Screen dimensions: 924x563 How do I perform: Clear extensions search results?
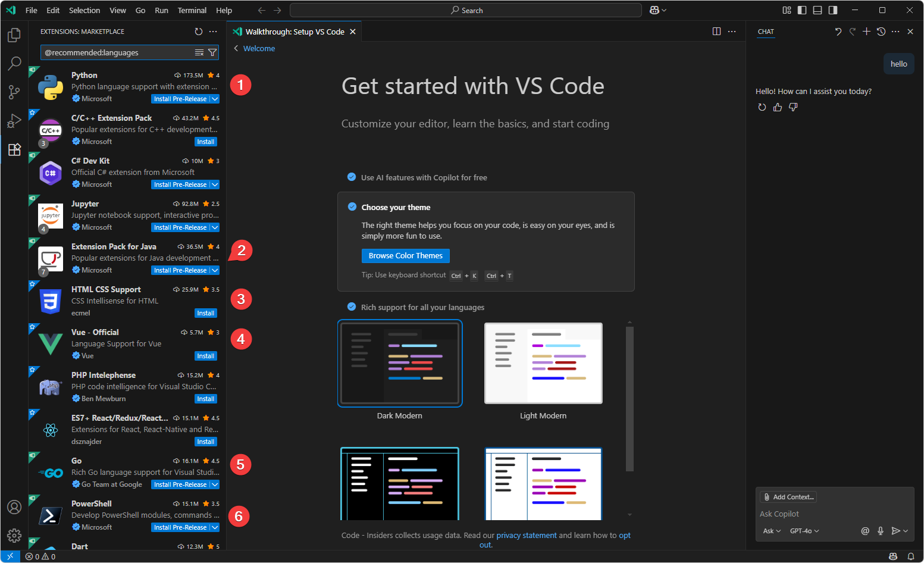pyautogui.click(x=199, y=52)
